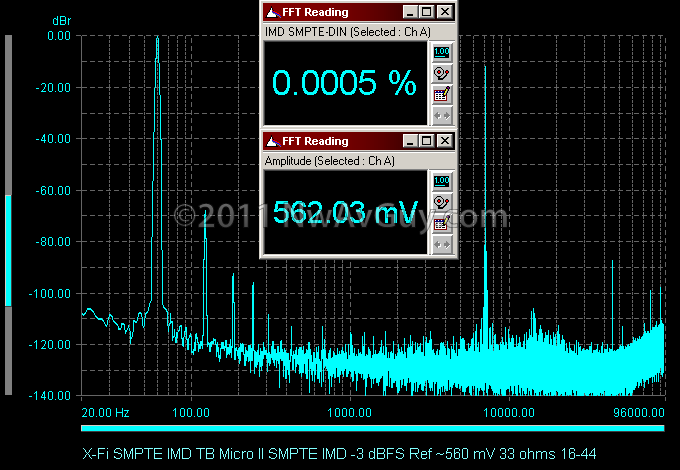Viewport: 680px width, 470px height.
Task: Click the 1.00 precision icon in Amplitude window
Action: (441, 181)
